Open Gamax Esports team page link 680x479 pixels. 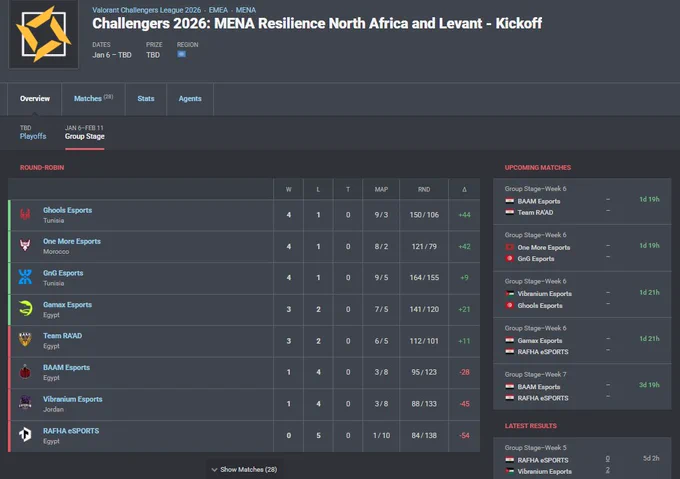tap(67, 305)
